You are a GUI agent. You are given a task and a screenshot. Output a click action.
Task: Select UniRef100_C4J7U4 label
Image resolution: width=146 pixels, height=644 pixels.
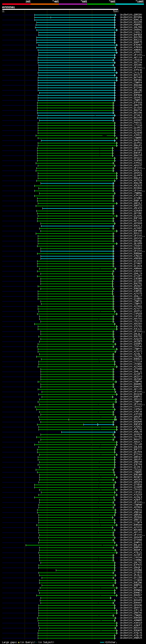tap(131, 597)
